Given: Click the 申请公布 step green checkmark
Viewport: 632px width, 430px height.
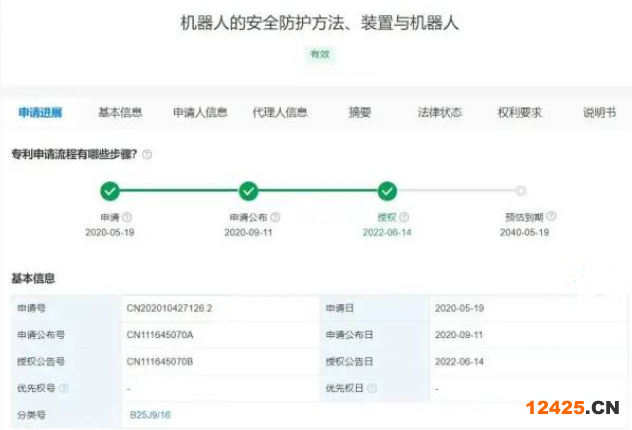Looking at the screenshot, I should [x=248, y=191].
